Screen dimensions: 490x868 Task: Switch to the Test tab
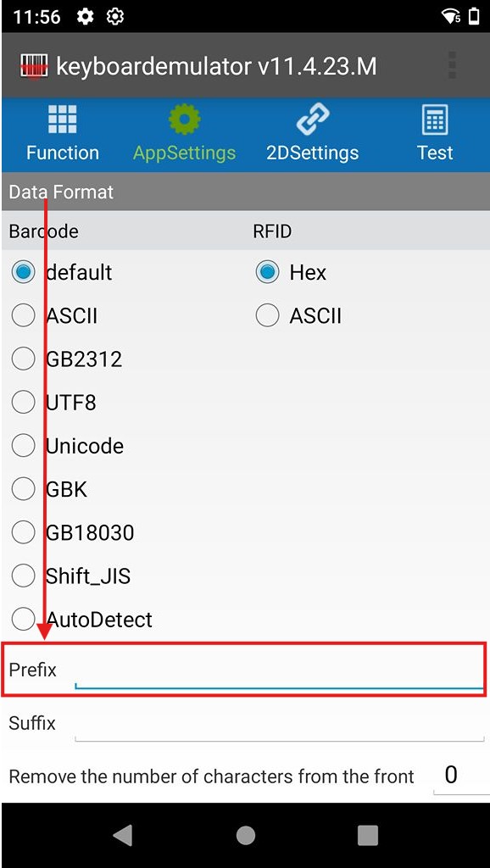point(435,134)
